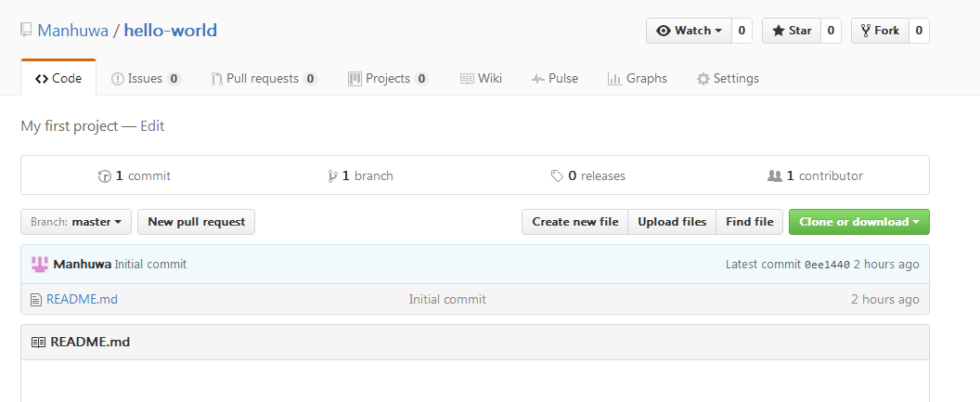Open the Initial commit message beside Manhuwa
This screenshot has height=402, width=980.
pyautogui.click(x=150, y=265)
